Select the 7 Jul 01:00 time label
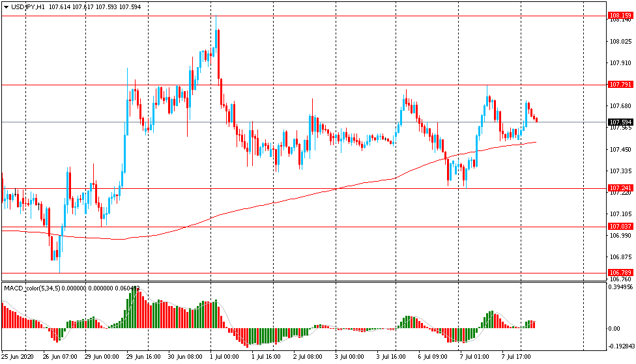 (474, 357)
